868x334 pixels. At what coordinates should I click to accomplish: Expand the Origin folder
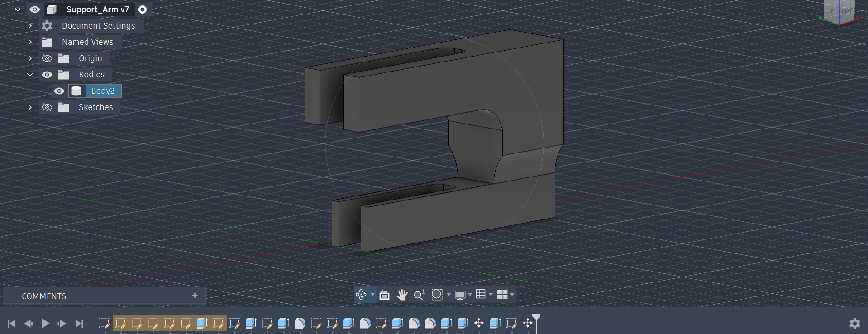point(30,58)
